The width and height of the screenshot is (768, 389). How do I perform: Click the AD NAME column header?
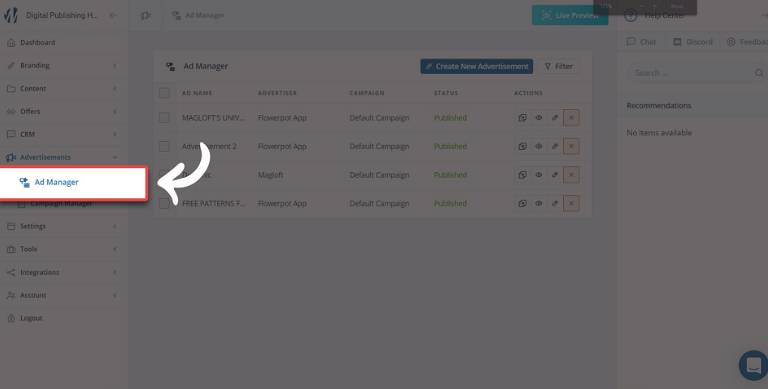[197, 93]
